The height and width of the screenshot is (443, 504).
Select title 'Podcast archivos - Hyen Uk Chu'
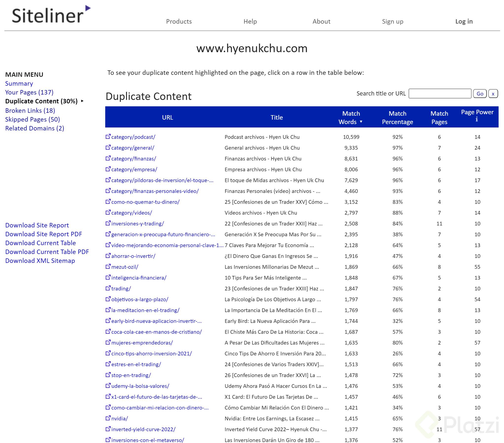click(x=262, y=137)
